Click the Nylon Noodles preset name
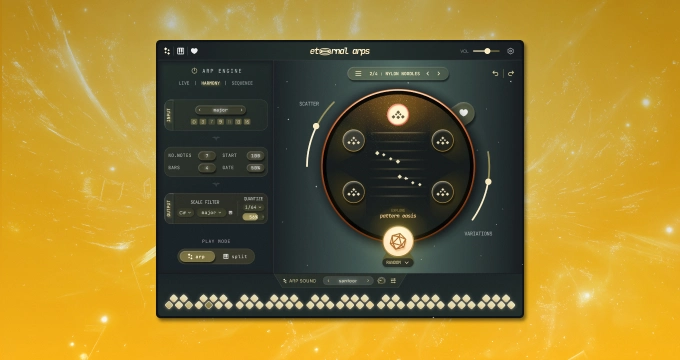680x360 pixels. click(402, 74)
